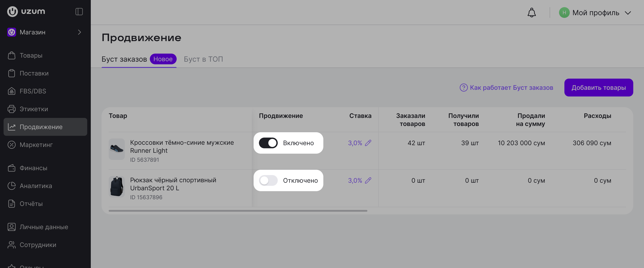Click 3,0% rate for Кроссовки
Image resolution: width=644 pixels, height=268 pixels.
[355, 143]
